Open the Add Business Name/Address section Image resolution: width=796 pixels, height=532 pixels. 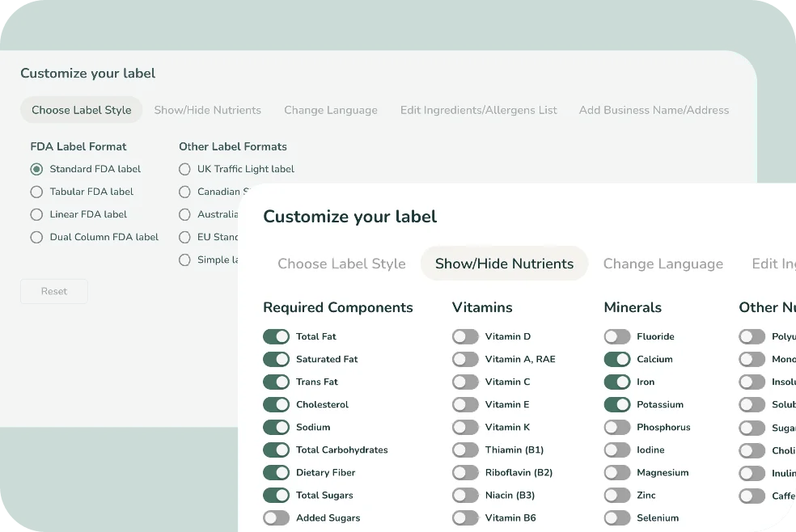coord(654,110)
